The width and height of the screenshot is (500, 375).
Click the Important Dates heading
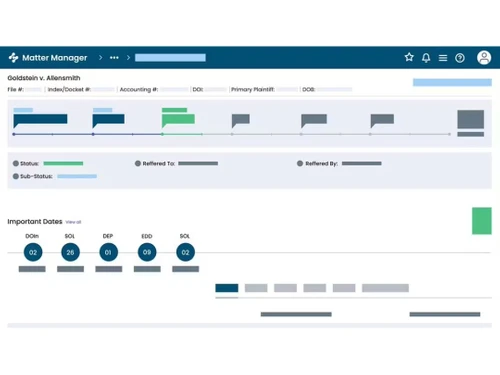[x=35, y=222]
